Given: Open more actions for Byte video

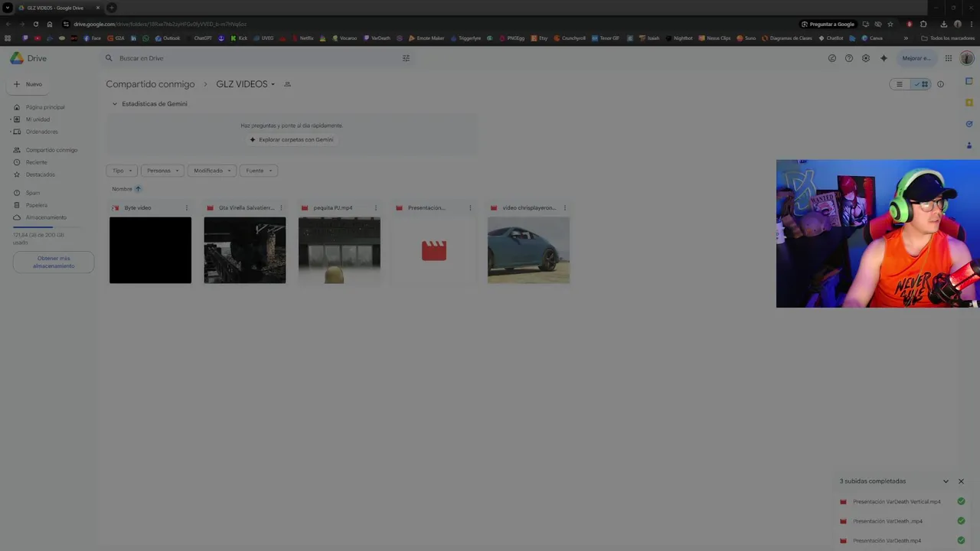Looking at the screenshot, I should click(x=186, y=208).
